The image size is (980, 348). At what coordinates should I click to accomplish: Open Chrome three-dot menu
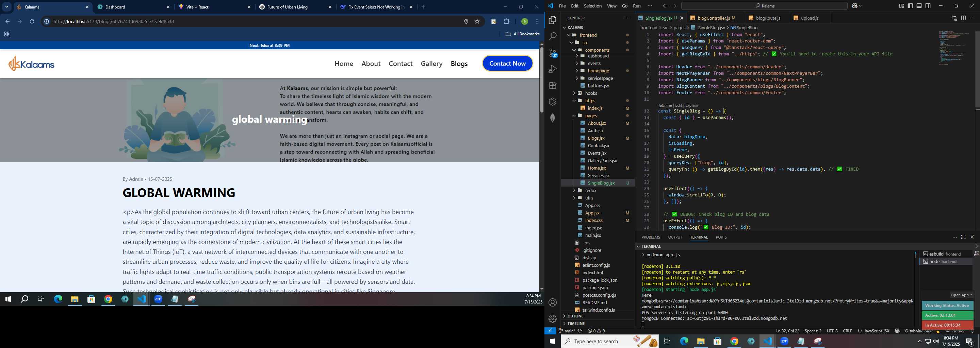click(x=537, y=21)
